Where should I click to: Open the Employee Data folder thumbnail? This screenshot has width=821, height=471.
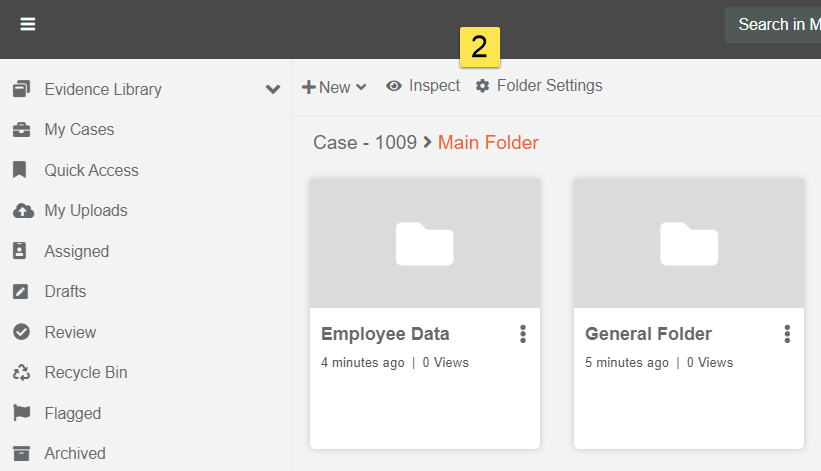[425, 243]
